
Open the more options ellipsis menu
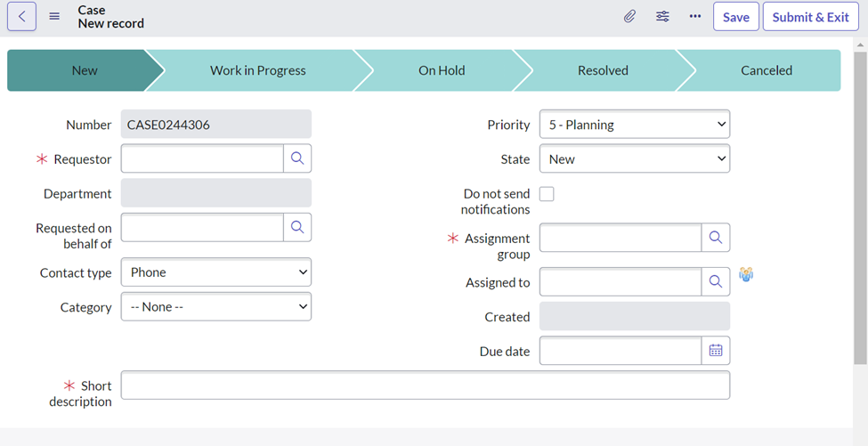point(695,17)
